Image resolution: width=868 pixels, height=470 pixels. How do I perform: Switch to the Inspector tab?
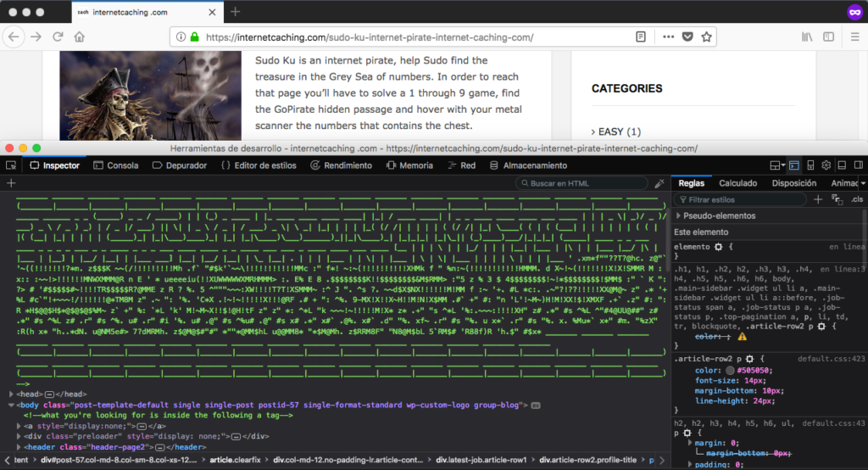click(55, 165)
